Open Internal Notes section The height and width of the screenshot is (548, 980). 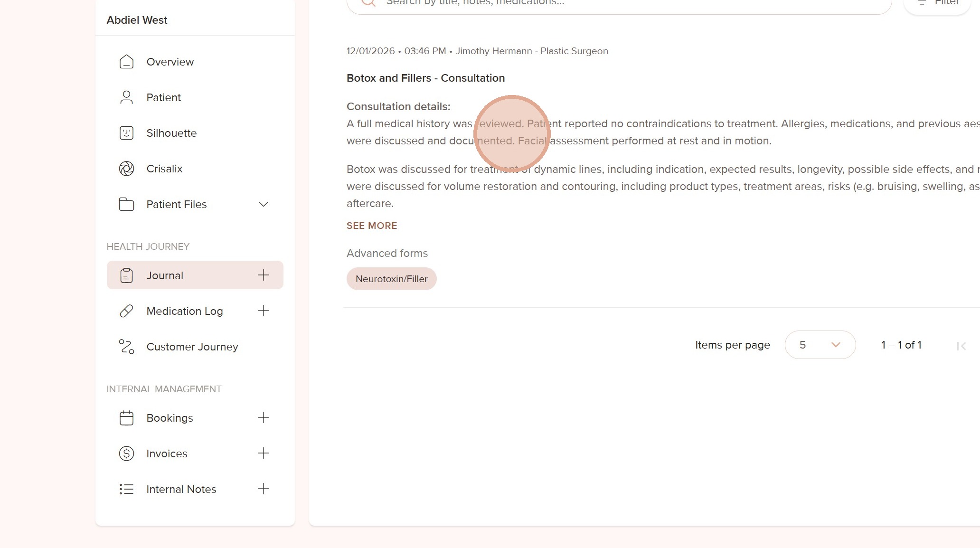181,489
